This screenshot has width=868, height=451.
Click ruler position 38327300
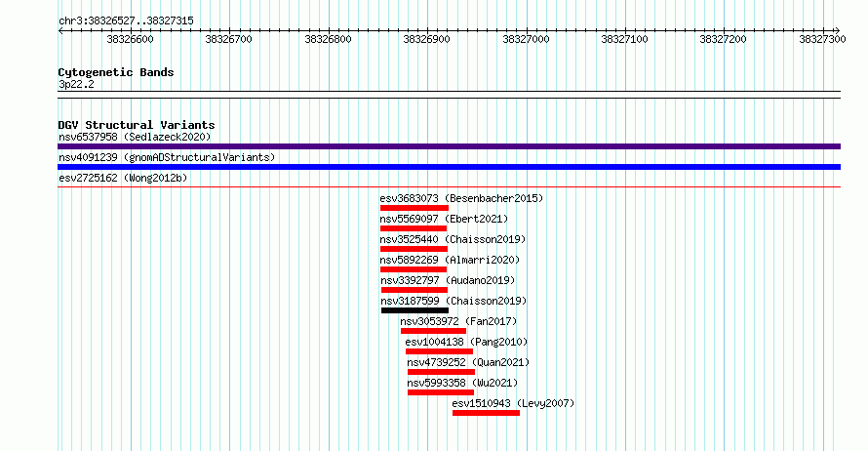pos(822,39)
